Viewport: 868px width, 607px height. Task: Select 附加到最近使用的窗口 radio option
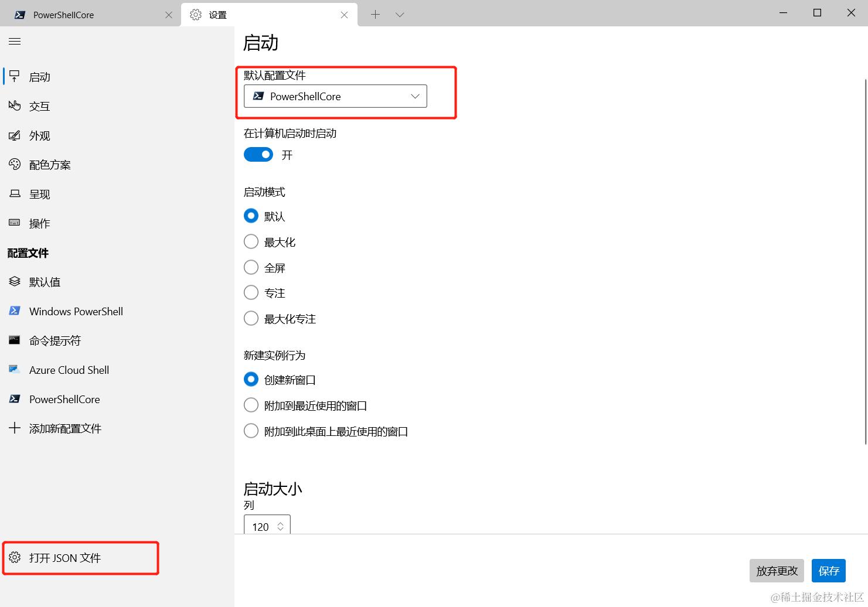pyautogui.click(x=251, y=405)
